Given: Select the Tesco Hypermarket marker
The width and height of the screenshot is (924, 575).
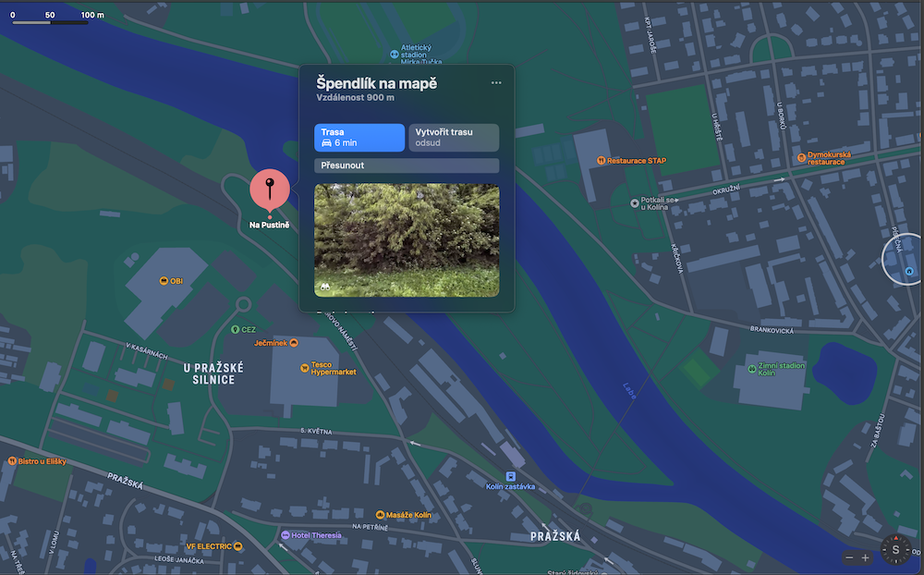Looking at the screenshot, I should tap(305, 368).
